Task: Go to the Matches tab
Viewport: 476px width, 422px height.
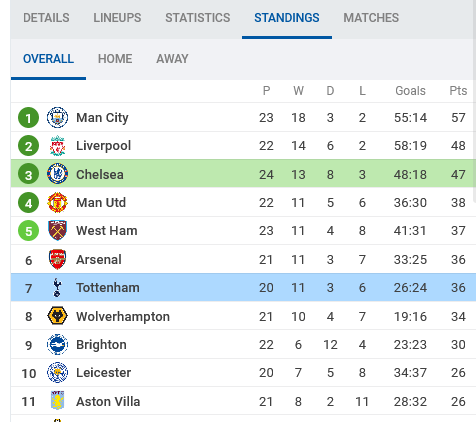Action: click(x=371, y=18)
